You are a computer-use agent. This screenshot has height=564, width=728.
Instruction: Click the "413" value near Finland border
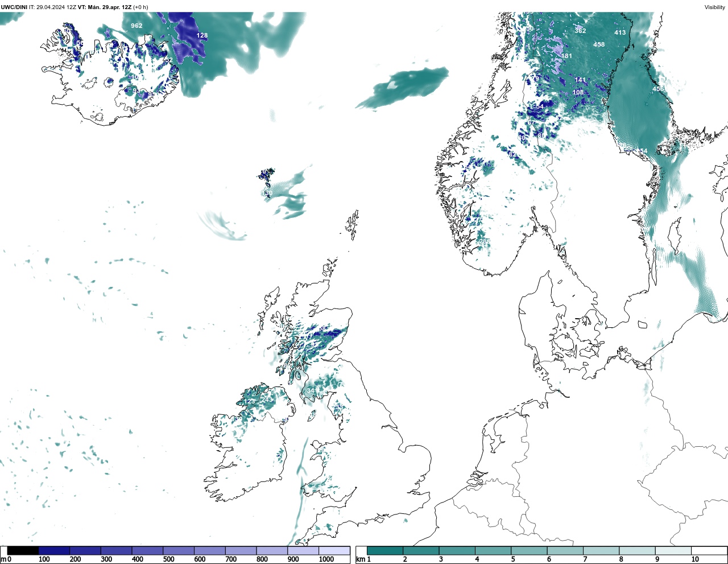coord(620,32)
